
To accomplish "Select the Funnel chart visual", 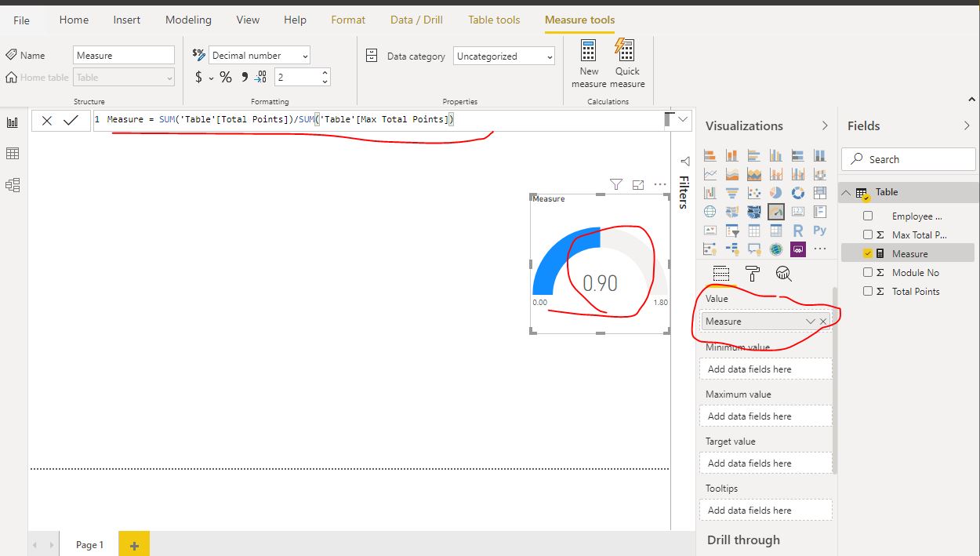I will (x=732, y=193).
